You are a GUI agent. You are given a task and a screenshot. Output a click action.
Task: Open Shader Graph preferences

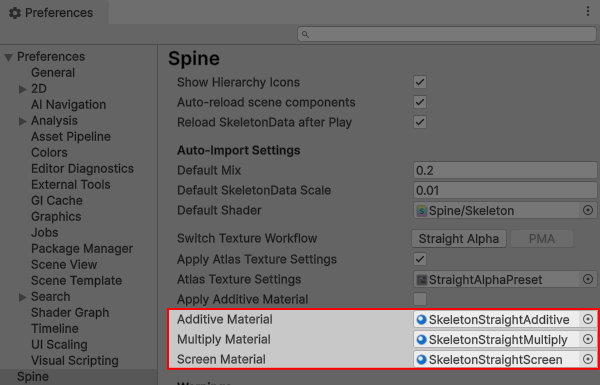tap(70, 313)
